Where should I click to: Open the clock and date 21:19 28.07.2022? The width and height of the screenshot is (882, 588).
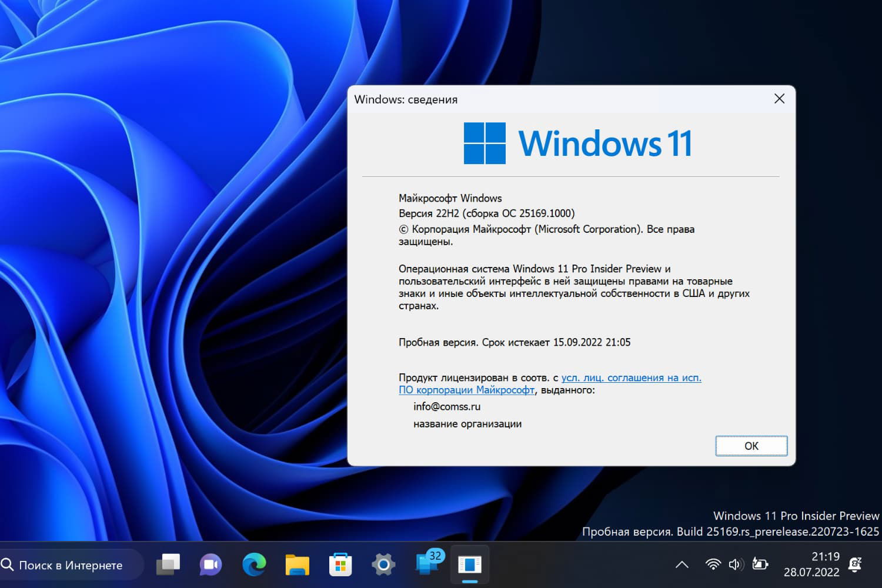click(x=811, y=564)
